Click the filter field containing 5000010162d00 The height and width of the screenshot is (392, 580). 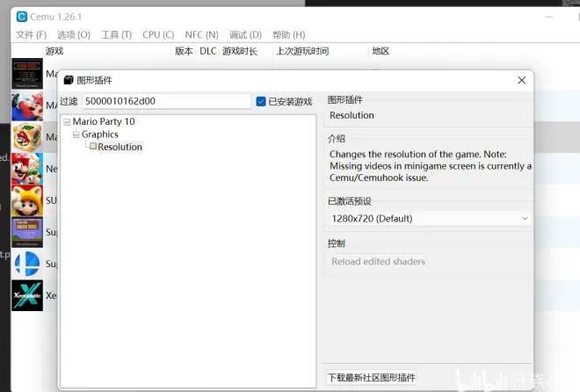click(166, 101)
